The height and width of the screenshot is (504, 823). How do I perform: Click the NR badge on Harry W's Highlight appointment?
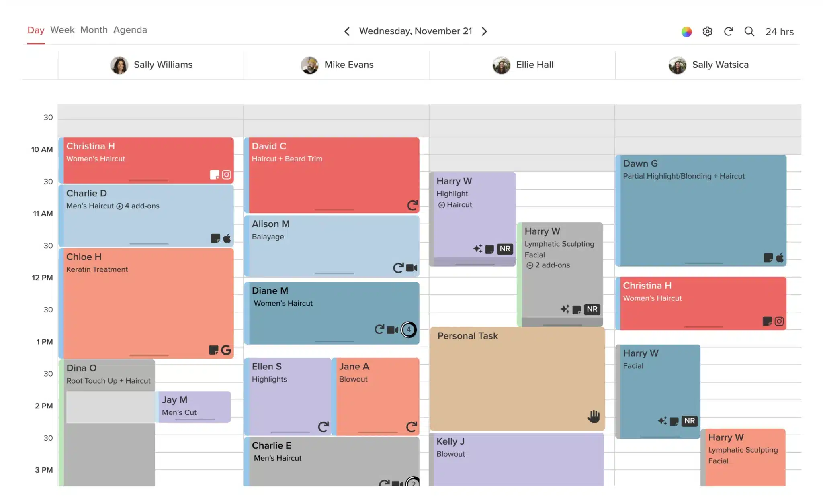(x=505, y=249)
